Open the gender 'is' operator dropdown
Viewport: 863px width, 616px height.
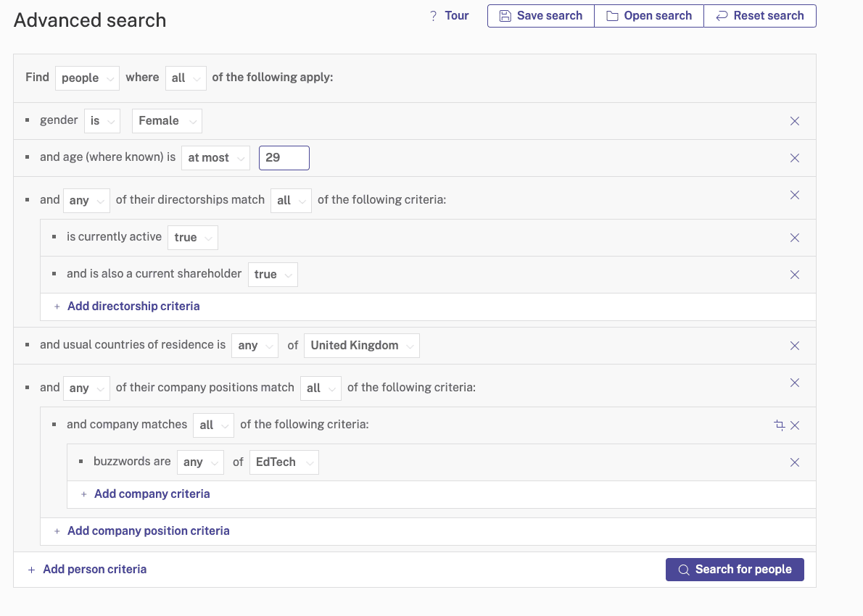pos(102,121)
